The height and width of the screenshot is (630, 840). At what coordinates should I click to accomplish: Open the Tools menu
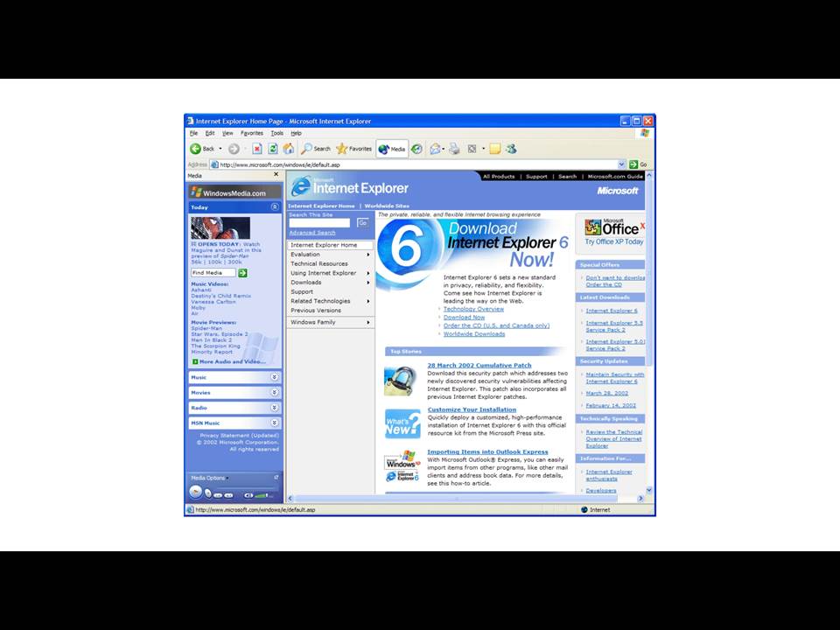[x=277, y=133]
